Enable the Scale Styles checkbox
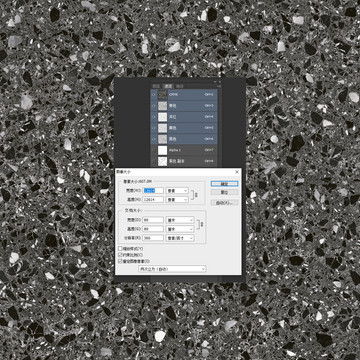The image size is (360, 360). [x=121, y=249]
